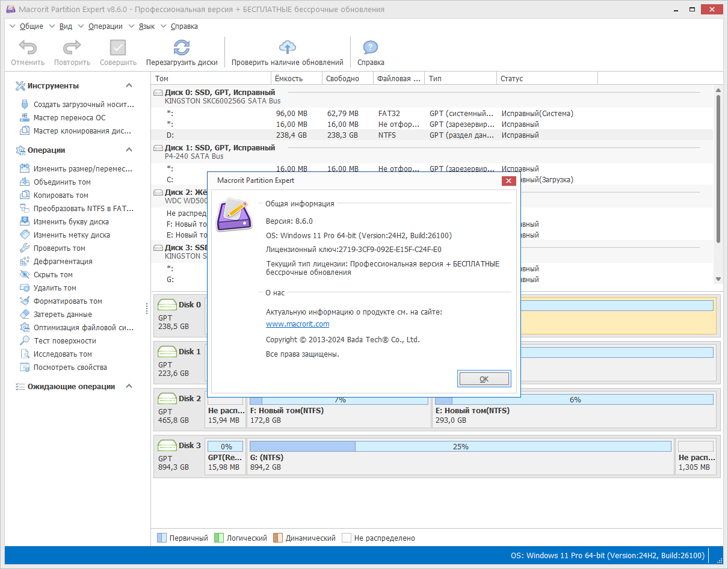Choose Скрыть том operation

tap(46, 274)
